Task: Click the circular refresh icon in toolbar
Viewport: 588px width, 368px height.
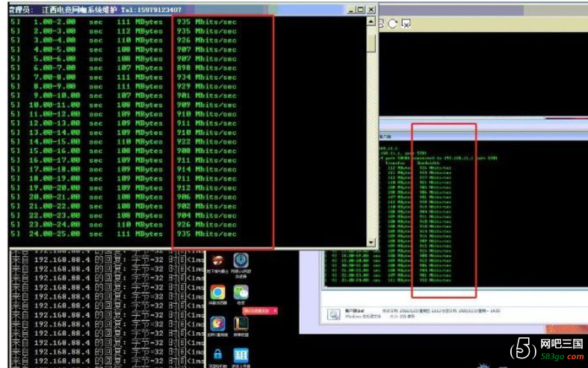Action: (393, 24)
